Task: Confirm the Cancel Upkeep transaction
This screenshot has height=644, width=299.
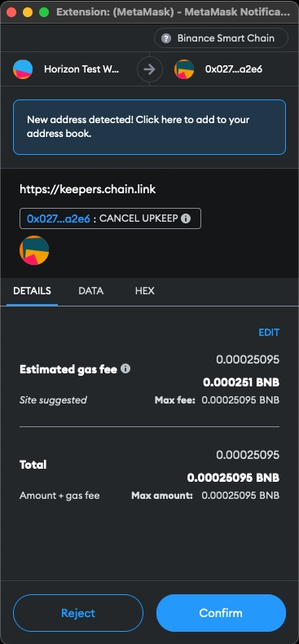Action: pyautogui.click(x=221, y=613)
